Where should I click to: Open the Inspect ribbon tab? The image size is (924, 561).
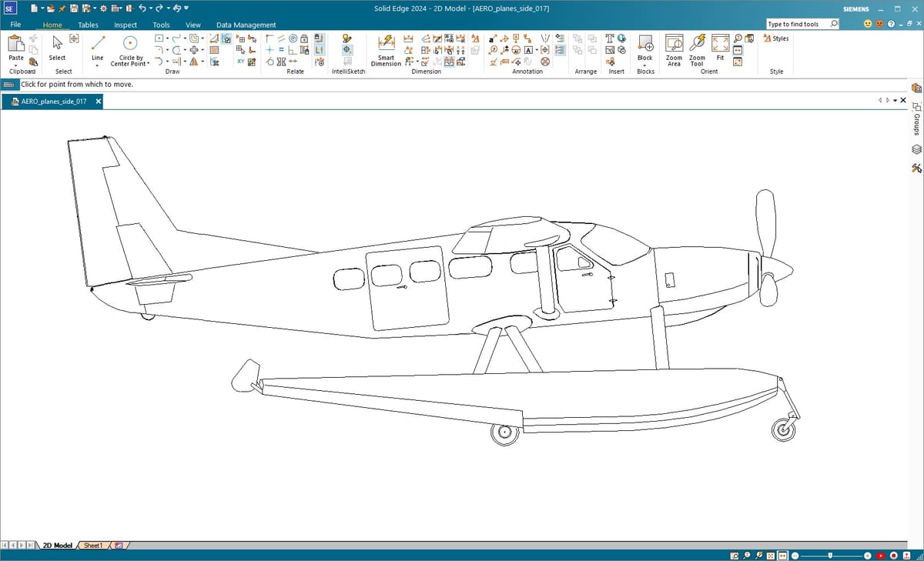click(125, 25)
